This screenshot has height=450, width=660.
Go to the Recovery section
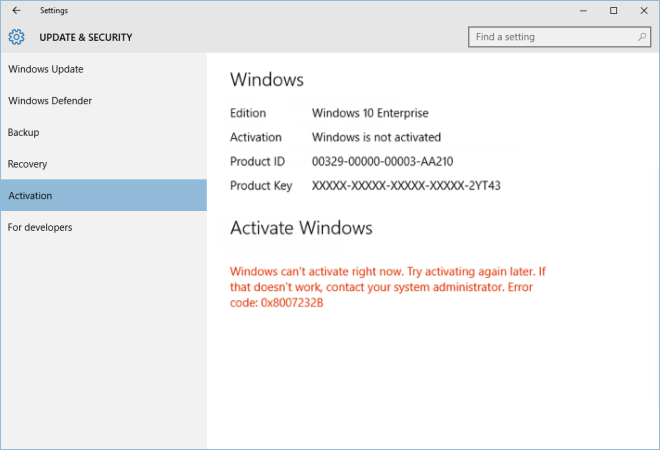[x=28, y=164]
